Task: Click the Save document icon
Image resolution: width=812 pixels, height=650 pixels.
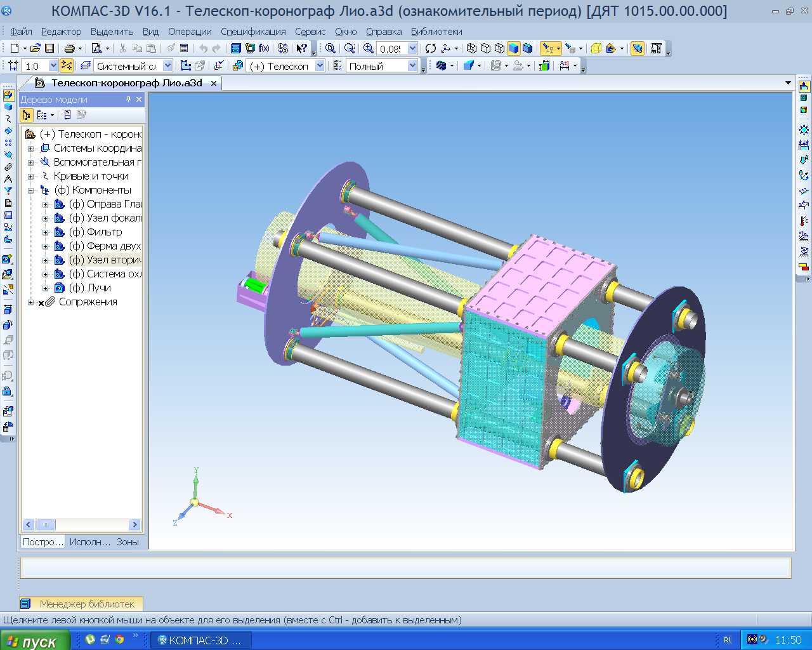Action: (x=49, y=48)
